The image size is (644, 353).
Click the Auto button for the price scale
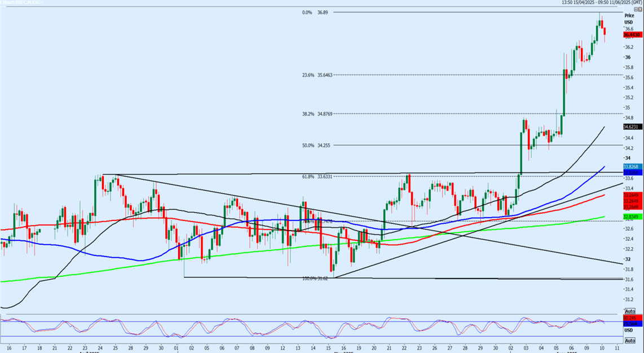tap(630, 311)
